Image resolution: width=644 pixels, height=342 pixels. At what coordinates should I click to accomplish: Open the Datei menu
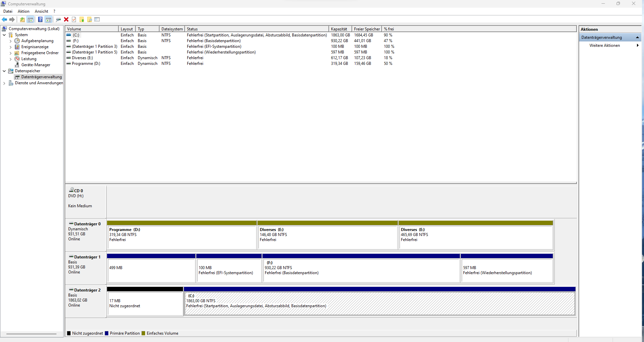point(8,11)
